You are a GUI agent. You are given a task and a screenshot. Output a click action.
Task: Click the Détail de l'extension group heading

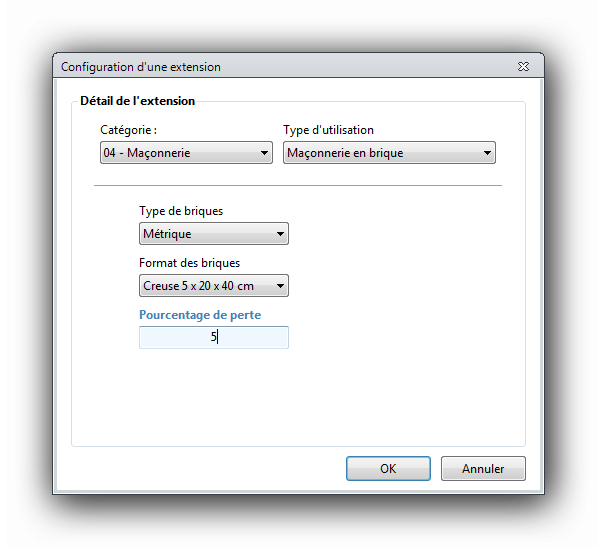[x=137, y=101]
